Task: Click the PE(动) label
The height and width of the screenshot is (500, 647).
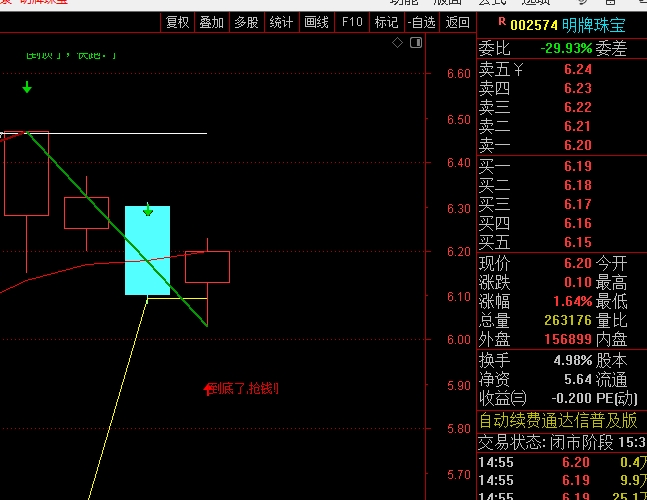Action: (x=617, y=398)
